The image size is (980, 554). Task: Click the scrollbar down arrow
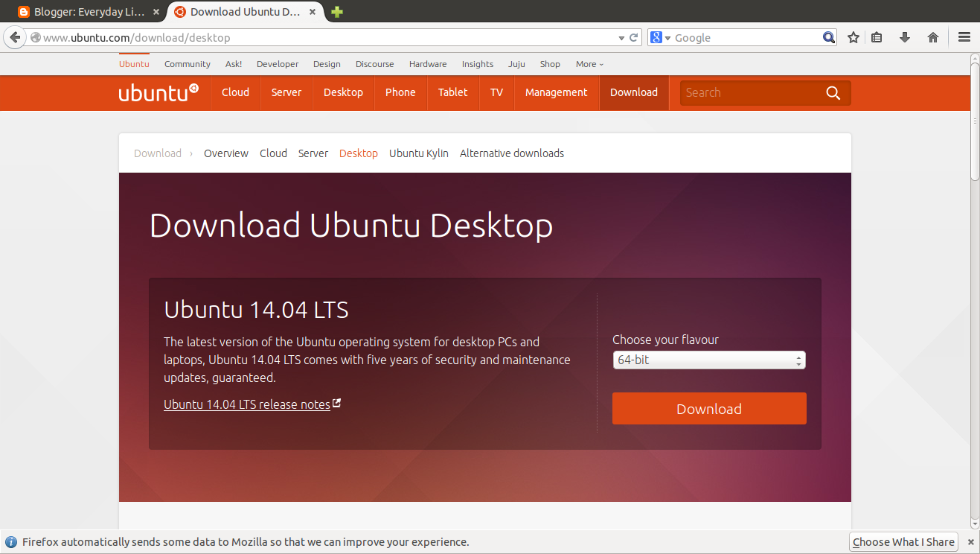975,524
